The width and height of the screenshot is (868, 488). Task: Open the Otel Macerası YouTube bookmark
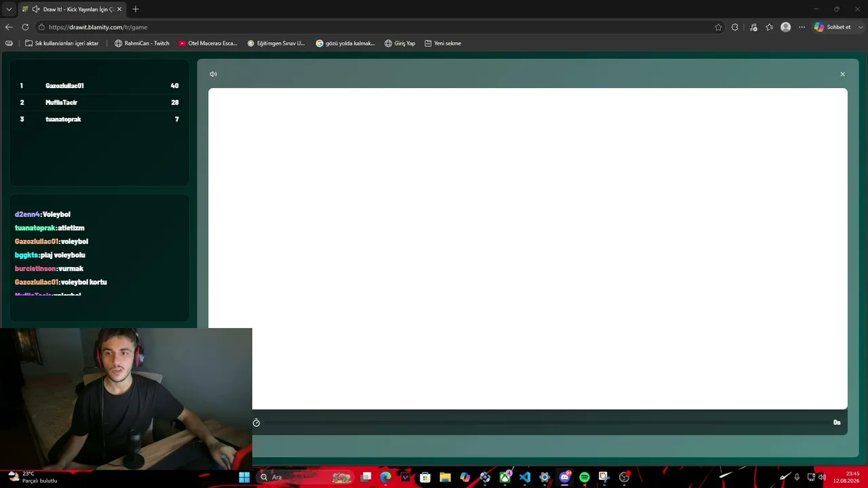coord(208,43)
